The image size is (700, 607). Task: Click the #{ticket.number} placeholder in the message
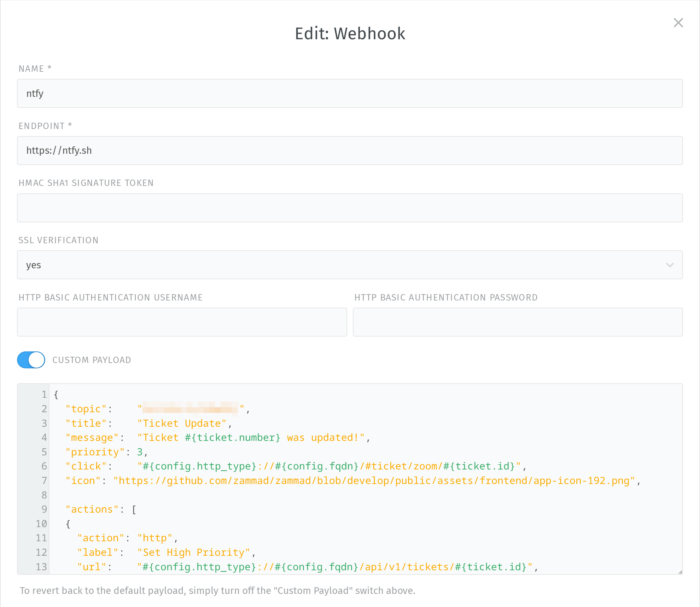[233, 438]
